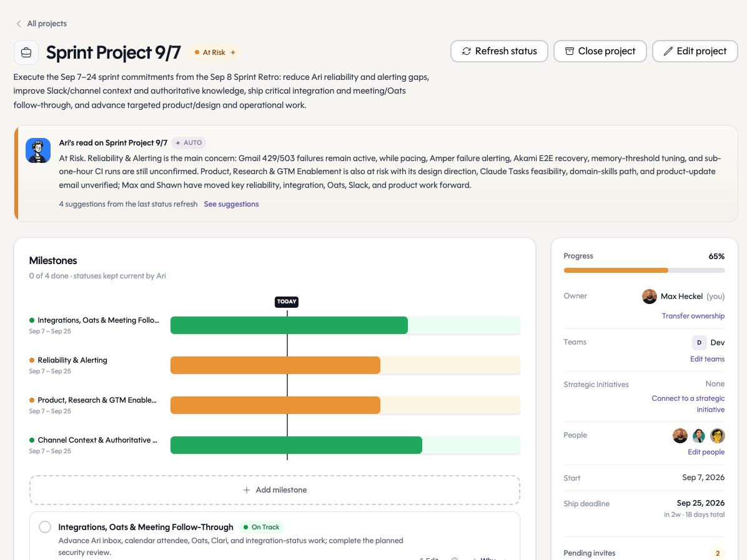Click the Dev team D badge

point(699,342)
